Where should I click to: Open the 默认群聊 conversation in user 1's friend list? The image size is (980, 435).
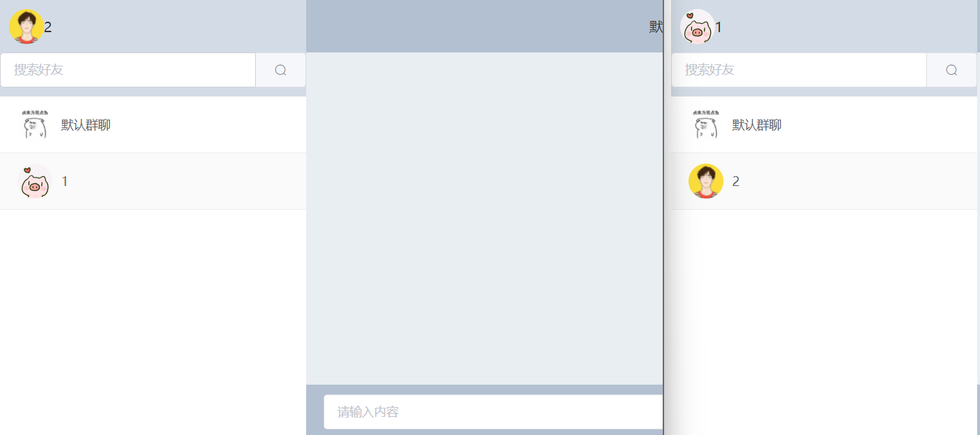click(824, 125)
